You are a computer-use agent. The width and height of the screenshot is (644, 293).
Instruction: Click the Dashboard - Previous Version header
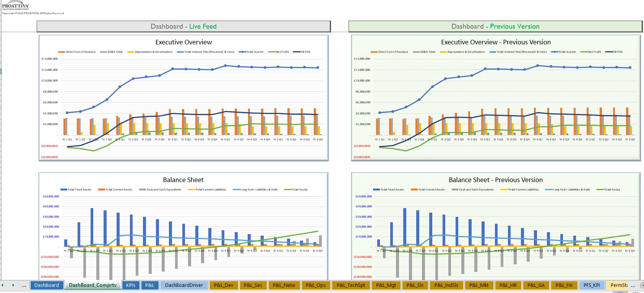(x=495, y=26)
